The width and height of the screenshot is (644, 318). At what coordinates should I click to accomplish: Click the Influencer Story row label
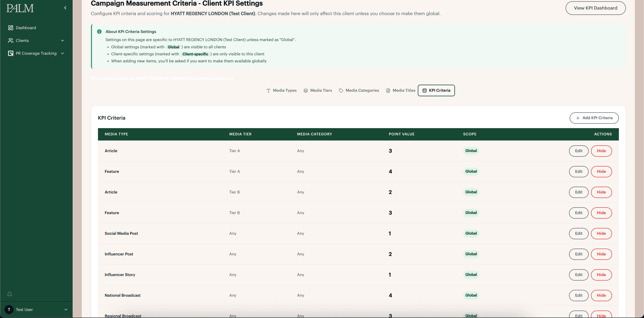click(120, 275)
